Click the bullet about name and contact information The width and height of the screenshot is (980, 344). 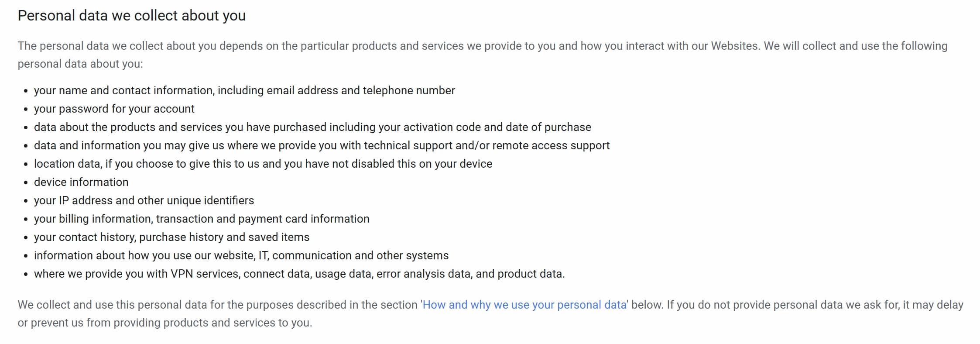[x=244, y=90]
